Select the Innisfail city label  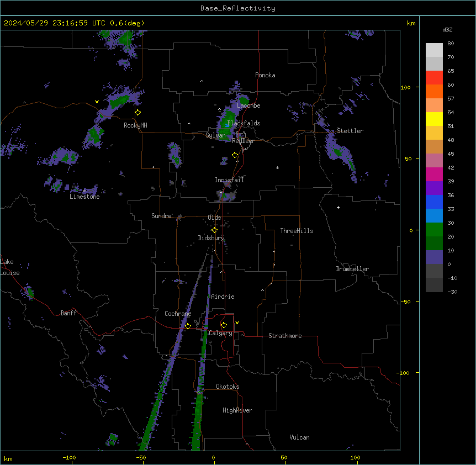pos(229,180)
